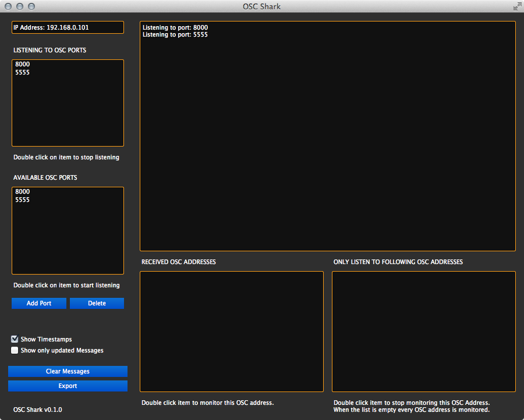Select port 5555 in available ports list
Viewport: 524px width, 420px height.
click(22, 200)
